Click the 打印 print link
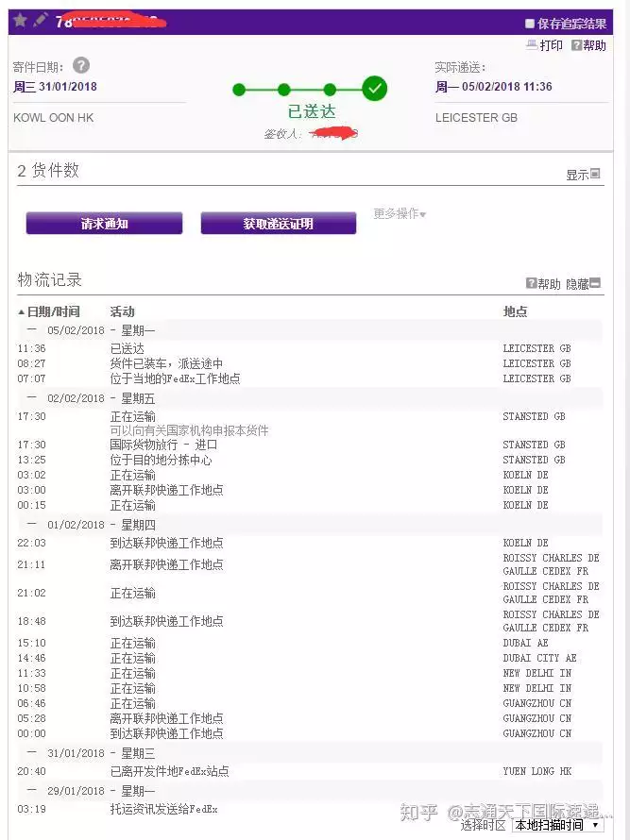The height and width of the screenshot is (840, 630). pos(552,45)
